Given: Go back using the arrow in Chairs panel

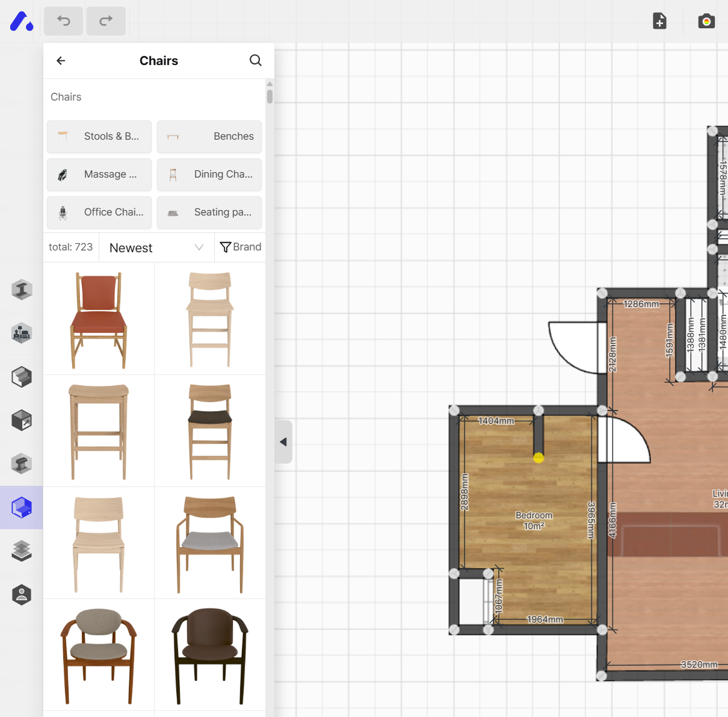Looking at the screenshot, I should (x=60, y=60).
